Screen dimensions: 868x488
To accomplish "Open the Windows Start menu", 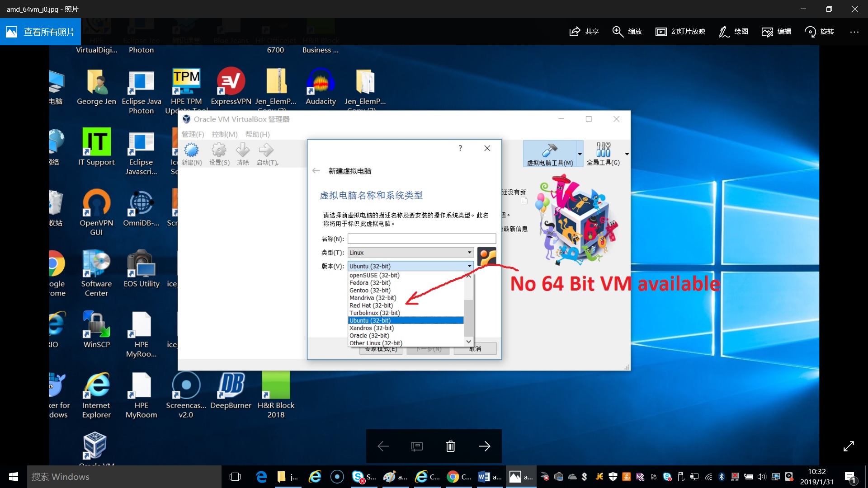I will [14, 477].
